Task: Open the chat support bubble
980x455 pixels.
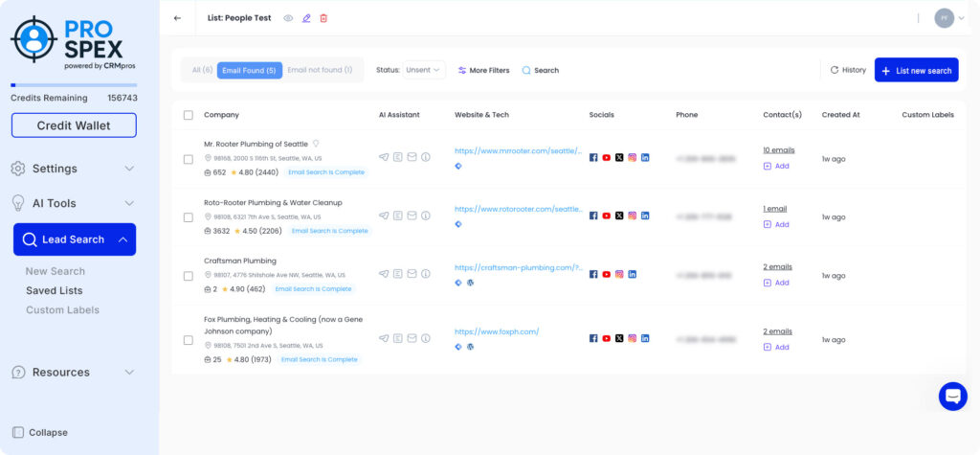Action: [x=952, y=397]
